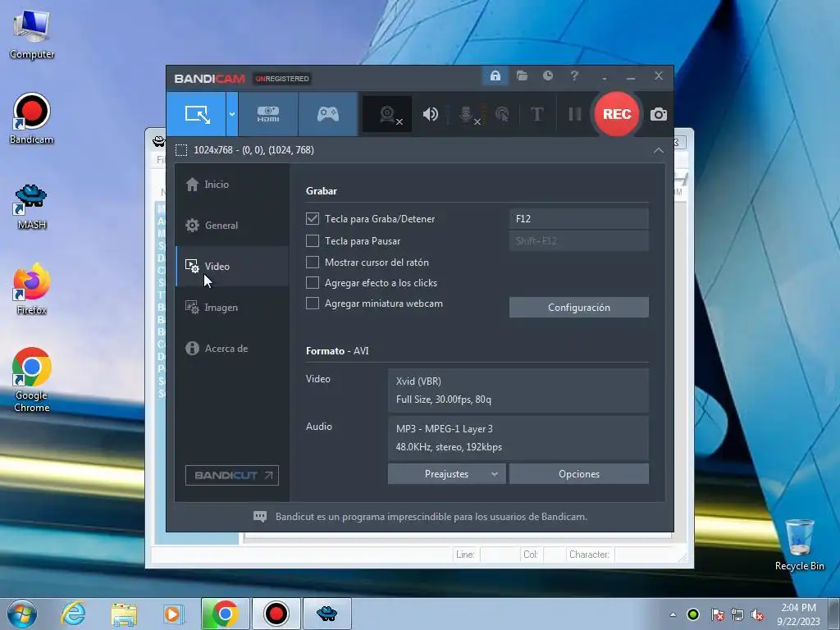Enable Agregar miniatura webcam
This screenshot has height=630, width=840.
tap(313, 304)
